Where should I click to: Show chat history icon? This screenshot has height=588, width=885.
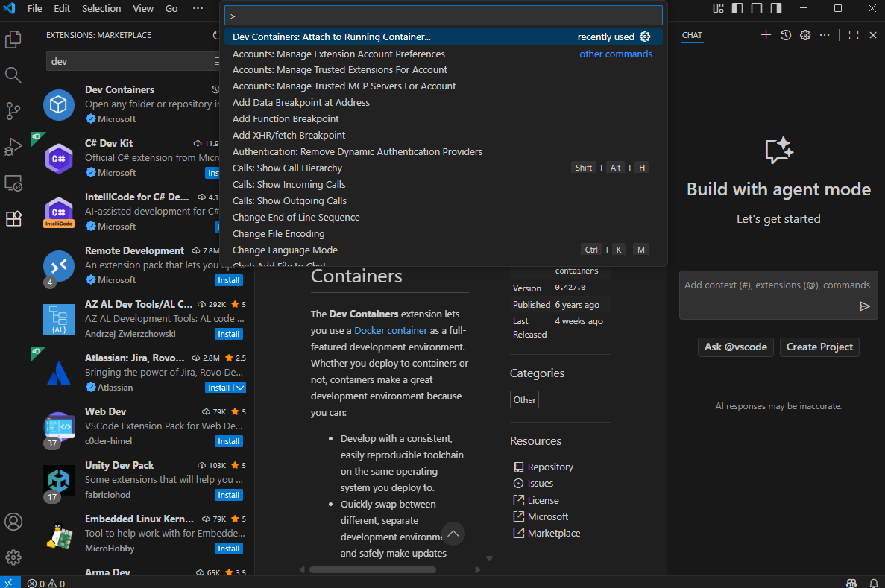(x=786, y=35)
